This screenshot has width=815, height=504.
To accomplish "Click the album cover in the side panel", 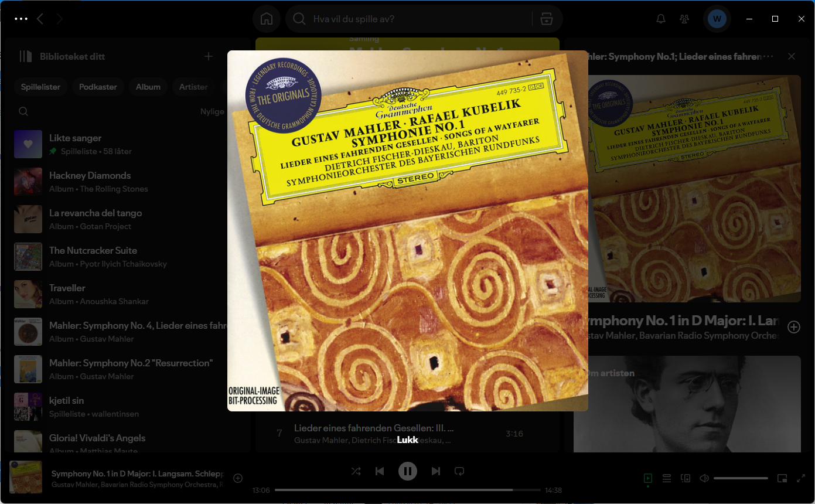I will [x=694, y=189].
